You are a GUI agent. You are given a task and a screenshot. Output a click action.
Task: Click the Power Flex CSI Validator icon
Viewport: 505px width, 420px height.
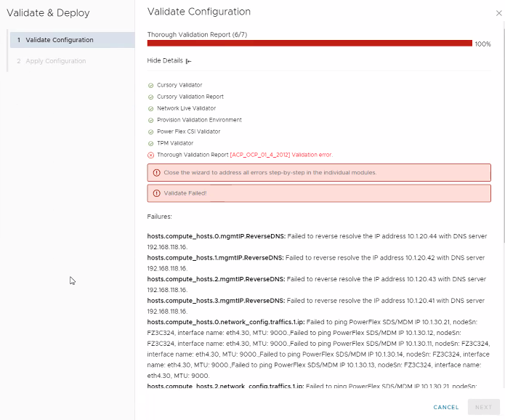click(x=150, y=132)
